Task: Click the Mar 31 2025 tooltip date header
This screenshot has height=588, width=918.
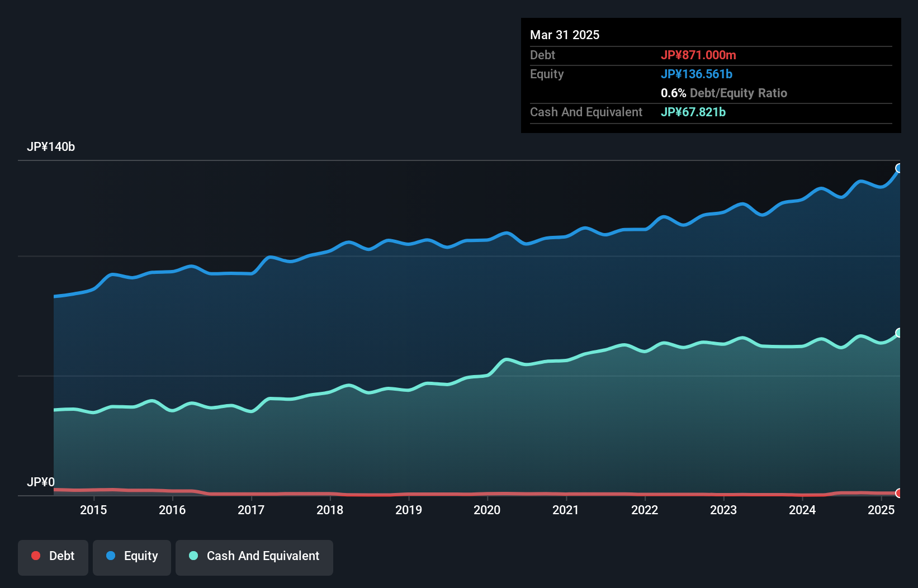Action: point(565,35)
